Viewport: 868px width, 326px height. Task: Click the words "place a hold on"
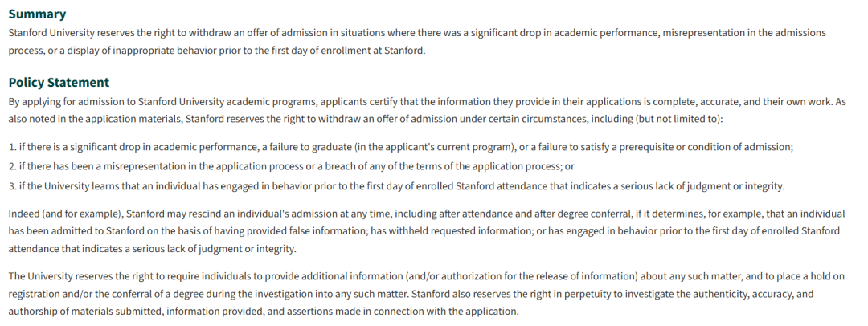point(812,275)
